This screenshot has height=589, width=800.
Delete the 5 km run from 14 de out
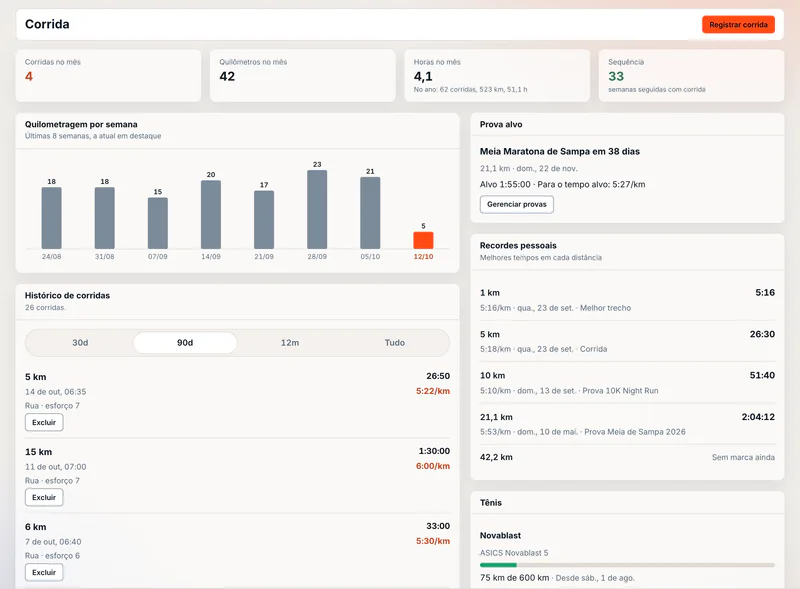click(44, 422)
